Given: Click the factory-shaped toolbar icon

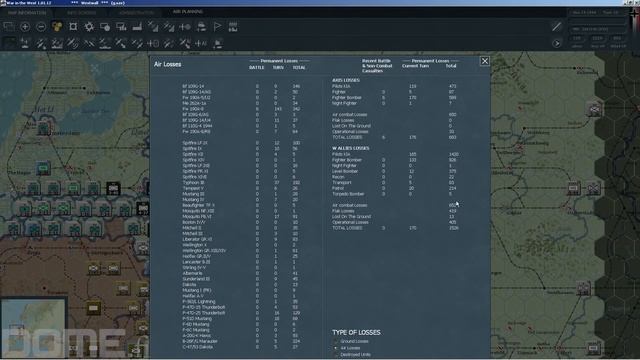Looking at the screenshot, I should [x=137, y=27].
